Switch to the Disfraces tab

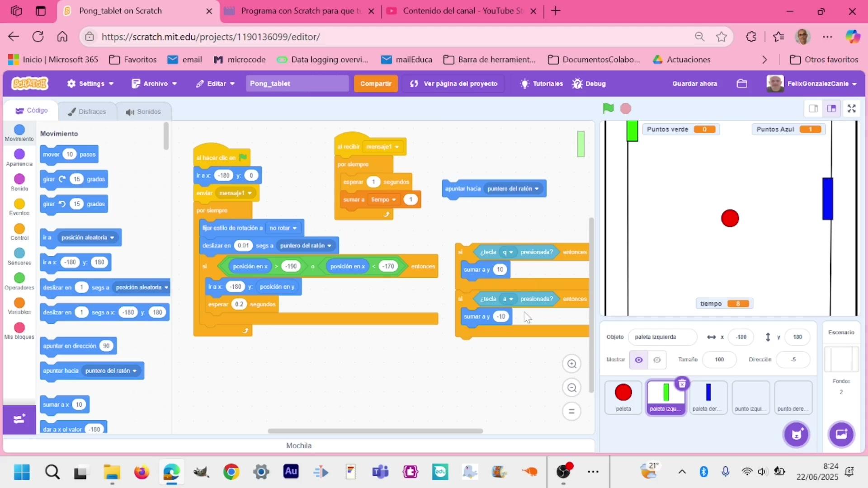click(x=87, y=112)
